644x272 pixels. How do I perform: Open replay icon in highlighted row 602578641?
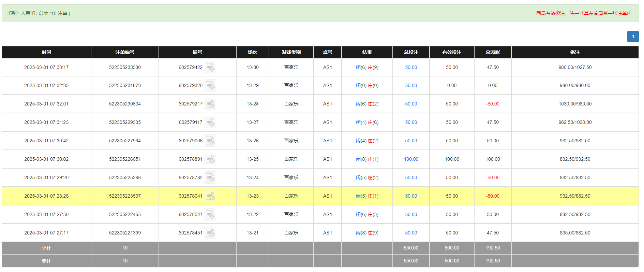210,196
